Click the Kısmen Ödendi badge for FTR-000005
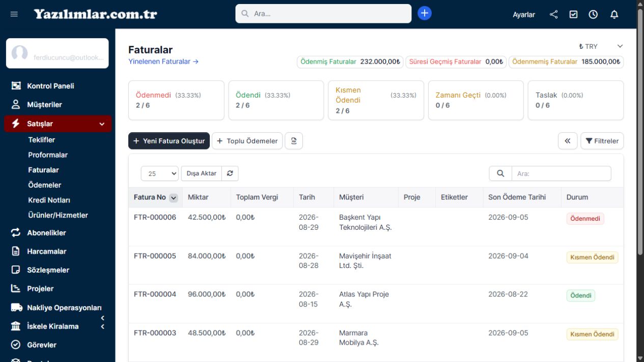 point(593,257)
